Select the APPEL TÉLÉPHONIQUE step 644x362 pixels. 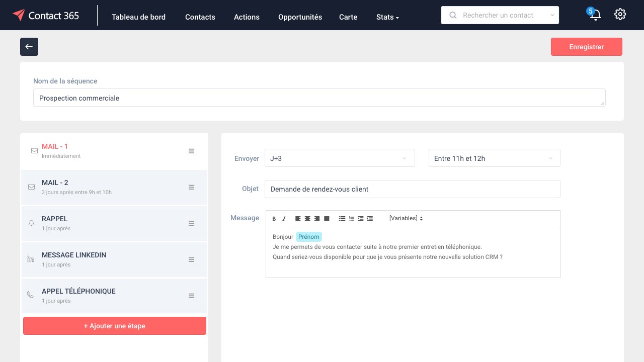click(x=115, y=296)
